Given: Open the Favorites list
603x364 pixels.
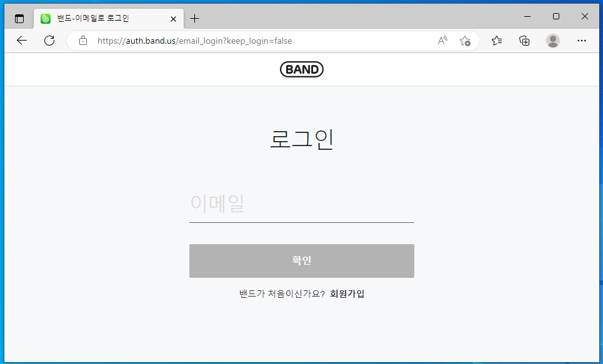Looking at the screenshot, I should [x=497, y=41].
